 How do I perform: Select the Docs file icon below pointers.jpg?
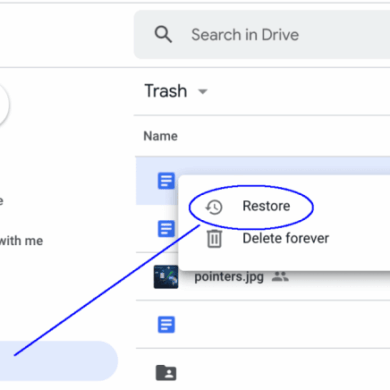click(x=166, y=324)
